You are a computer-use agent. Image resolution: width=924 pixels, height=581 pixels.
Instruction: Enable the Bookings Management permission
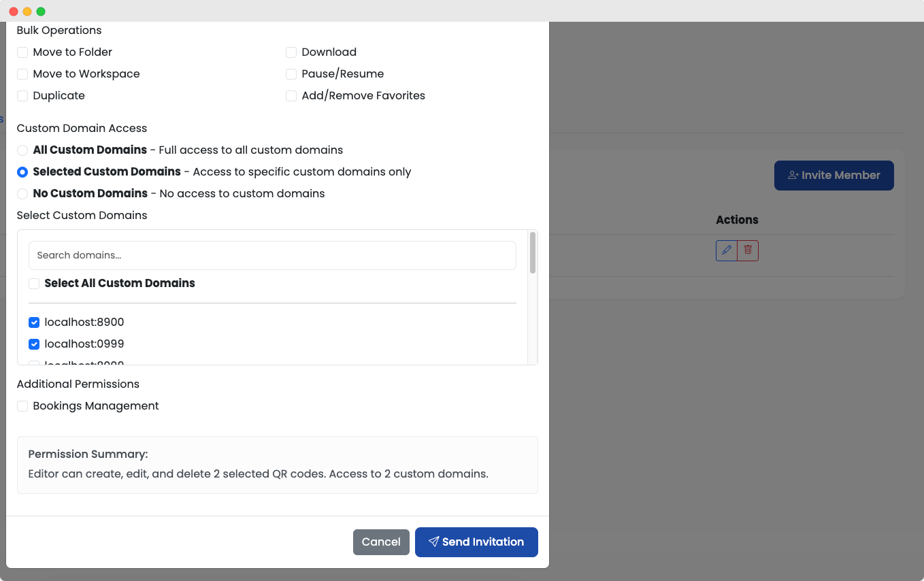click(22, 406)
